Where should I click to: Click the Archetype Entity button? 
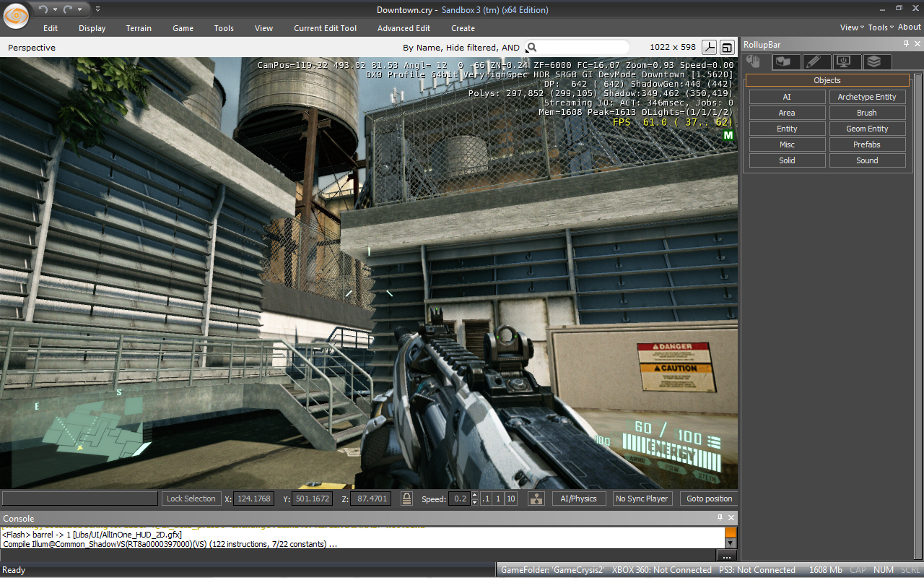867,97
